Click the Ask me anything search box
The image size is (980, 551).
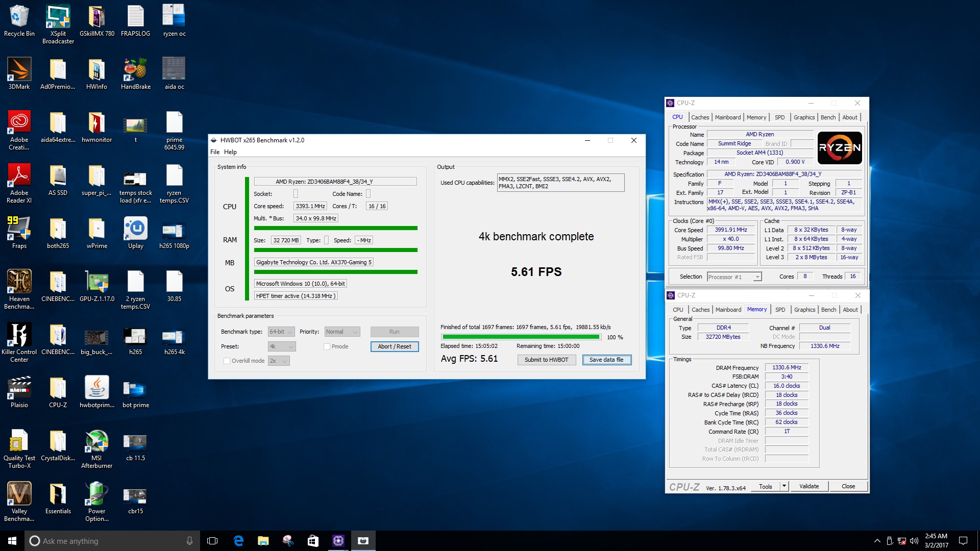[111, 541]
